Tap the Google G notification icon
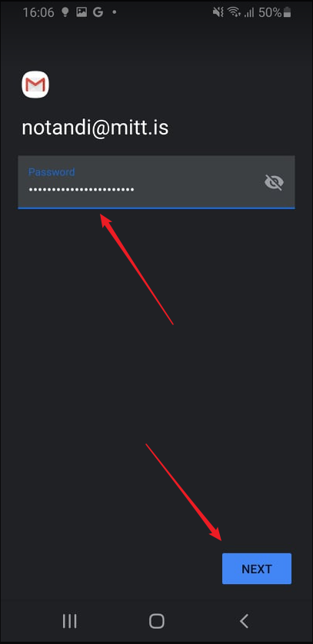 click(98, 12)
